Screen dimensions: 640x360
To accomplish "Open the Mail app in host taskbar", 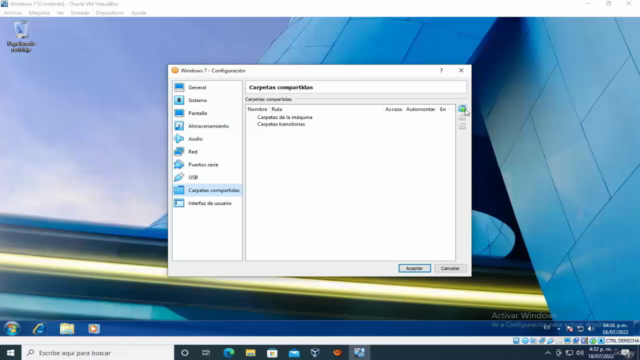I will click(x=294, y=353).
